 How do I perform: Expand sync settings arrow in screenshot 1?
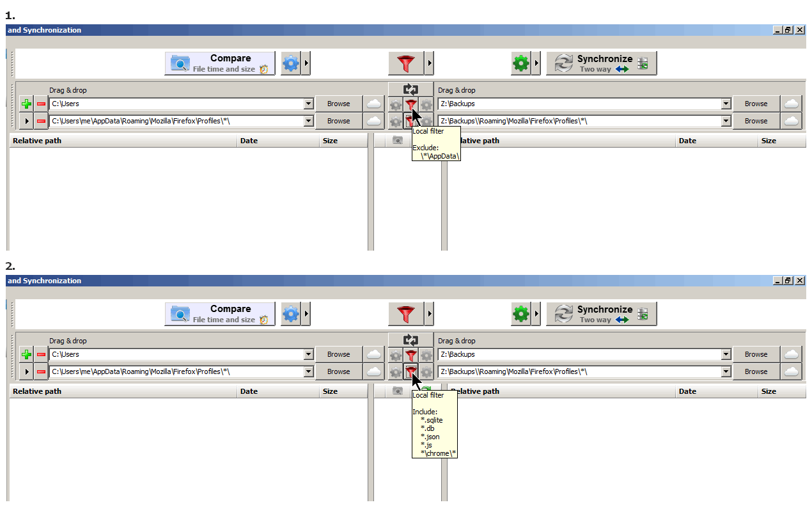pyautogui.click(x=536, y=63)
